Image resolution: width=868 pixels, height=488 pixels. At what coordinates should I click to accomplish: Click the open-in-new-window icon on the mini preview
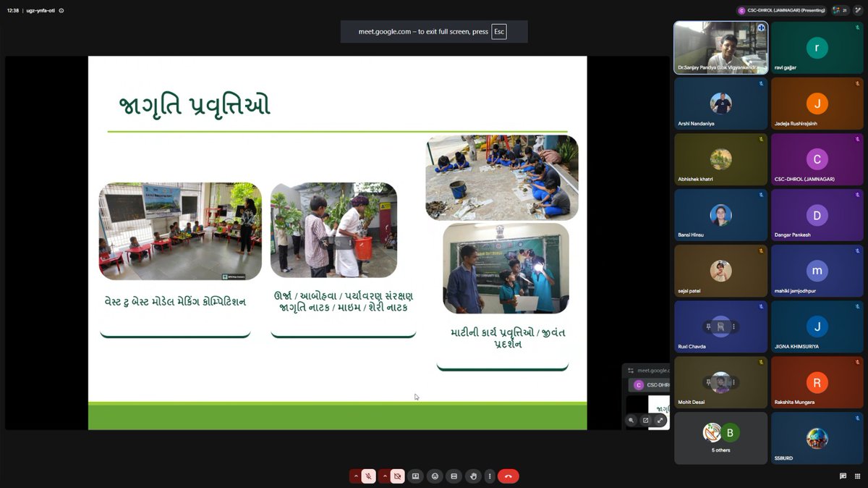pyautogui.click(x=646, y=420)
